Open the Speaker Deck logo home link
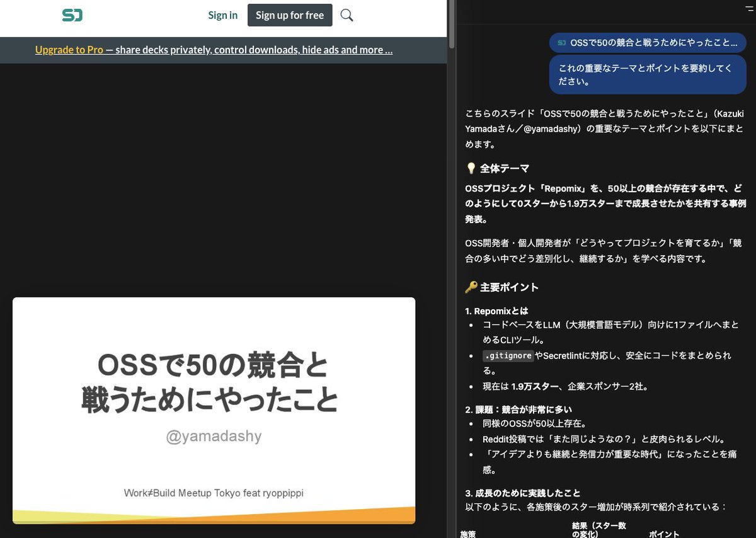 click(72, 15)
